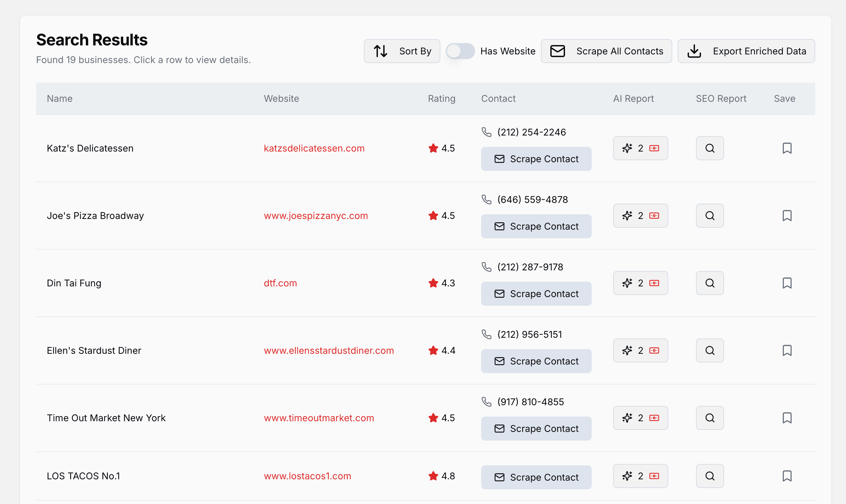
Task: Save LOS TACOS No.1 business
Action: (787, 476)
